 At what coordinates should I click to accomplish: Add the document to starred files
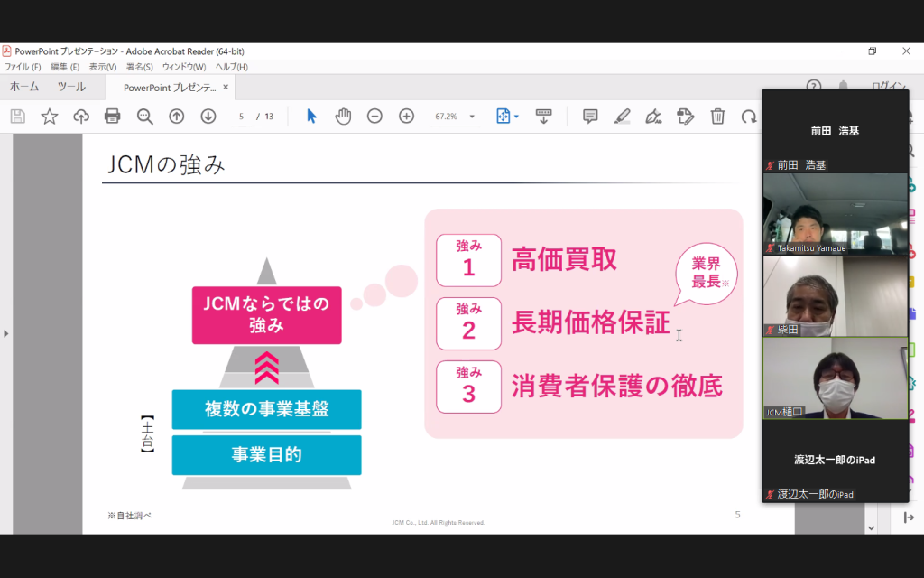(x=50, y=117)
